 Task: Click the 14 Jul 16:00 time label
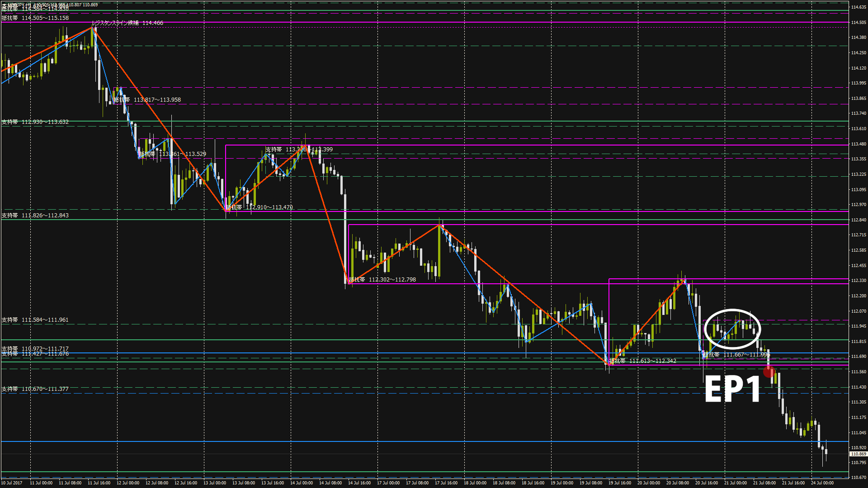[x=359, y=483]
